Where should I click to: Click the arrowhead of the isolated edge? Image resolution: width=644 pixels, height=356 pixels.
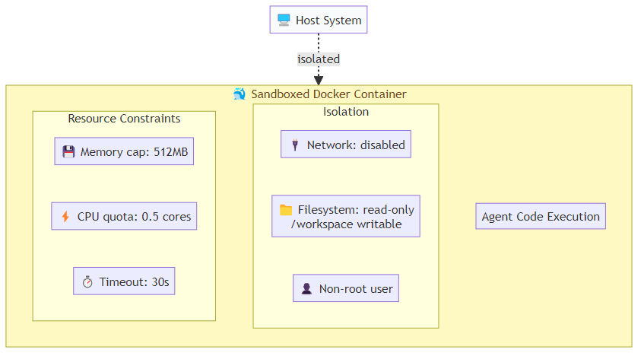pos(319,80)
